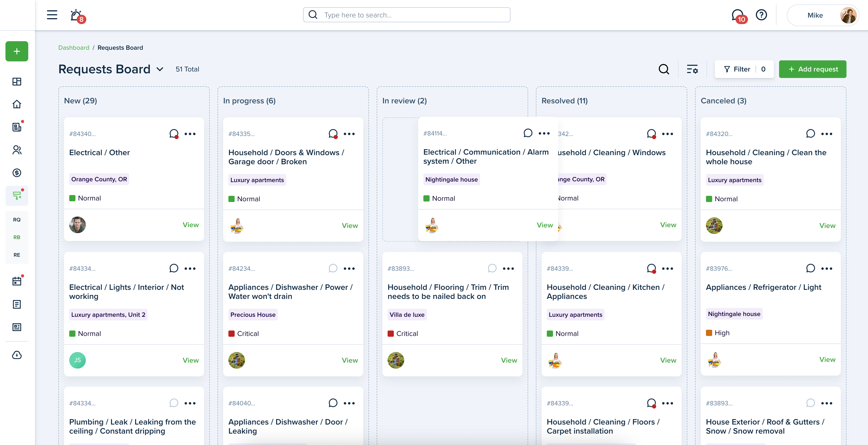The image size is (868, 445).
Task: Click the In progress (6) column header
Action: tap(249, 101)
